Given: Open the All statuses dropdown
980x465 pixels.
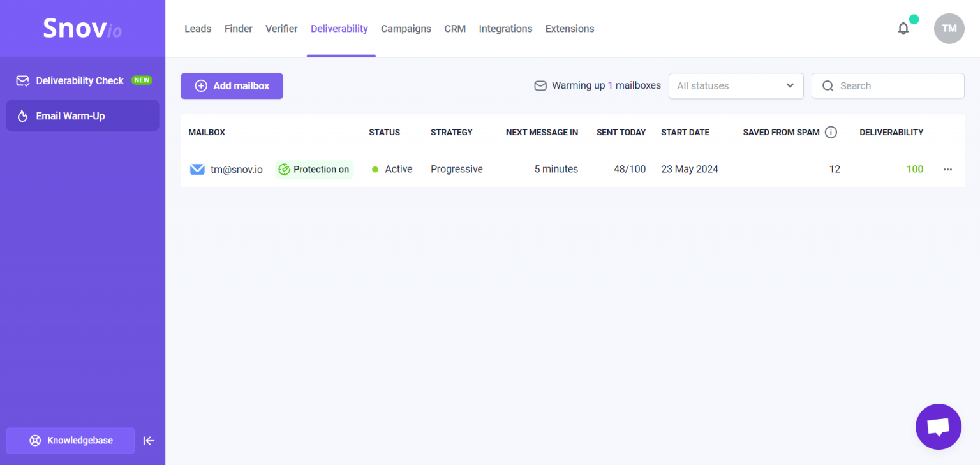Looking at the screenshot, I should pos(736,86).
